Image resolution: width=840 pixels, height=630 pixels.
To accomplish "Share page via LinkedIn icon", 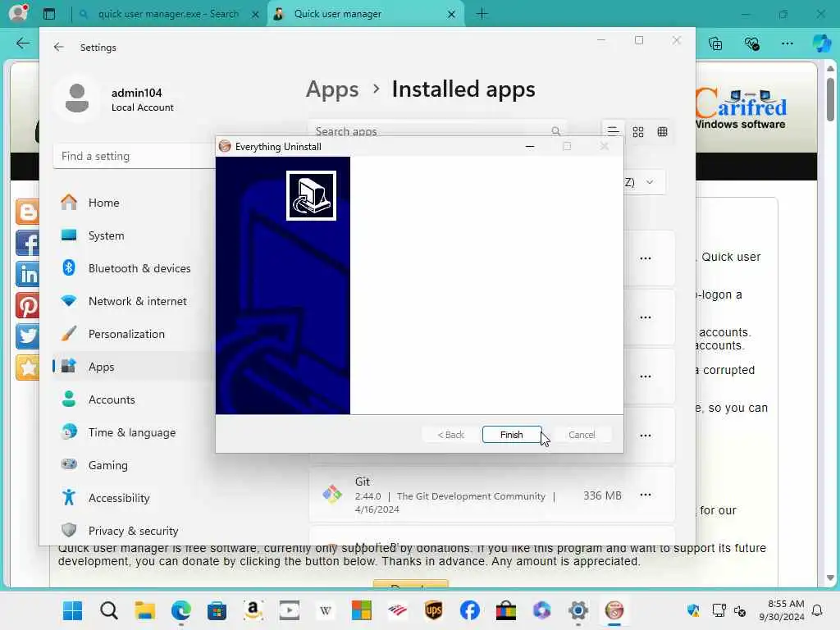I will click(x=27, y=274).
